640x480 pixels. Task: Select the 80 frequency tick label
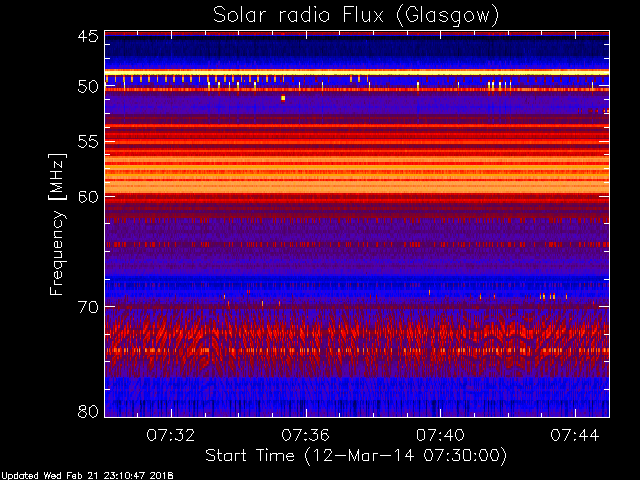coord(88,411)
